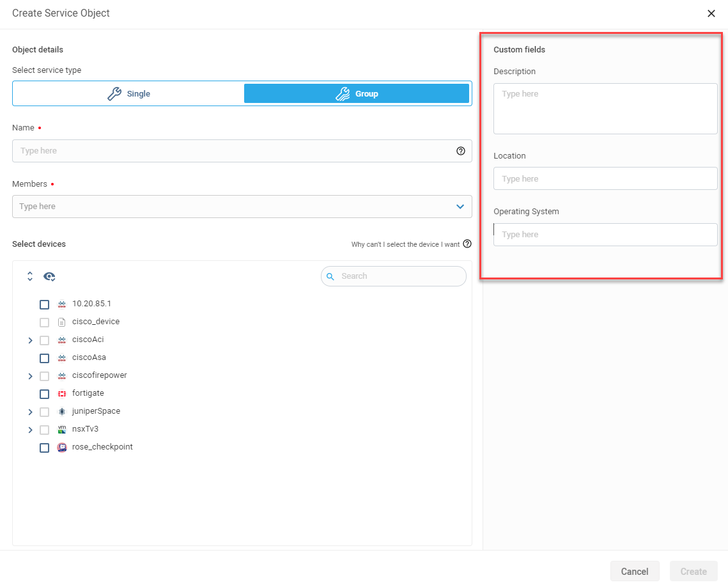This screenshot has height=587, width=728.
Task: Click the fortigate device icon
Action: click(62, 393)
